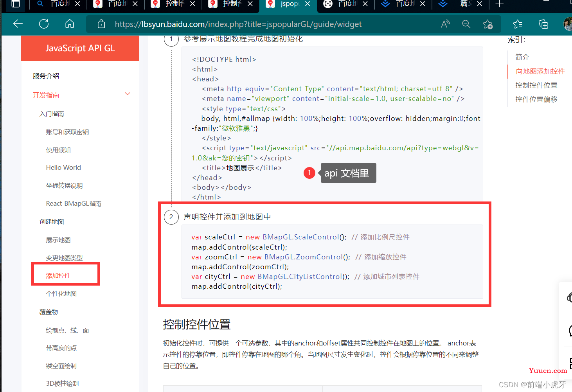Start Read Aloud from the address bar
The height and width of the screenshot is (392, 572).
(x=445, y=24)
